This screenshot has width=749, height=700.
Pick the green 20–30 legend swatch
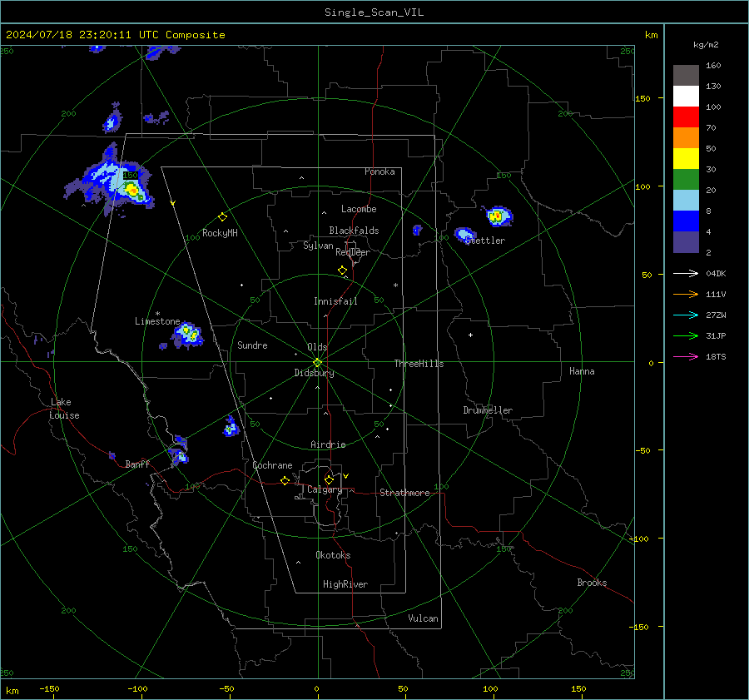tap(686, 180)
